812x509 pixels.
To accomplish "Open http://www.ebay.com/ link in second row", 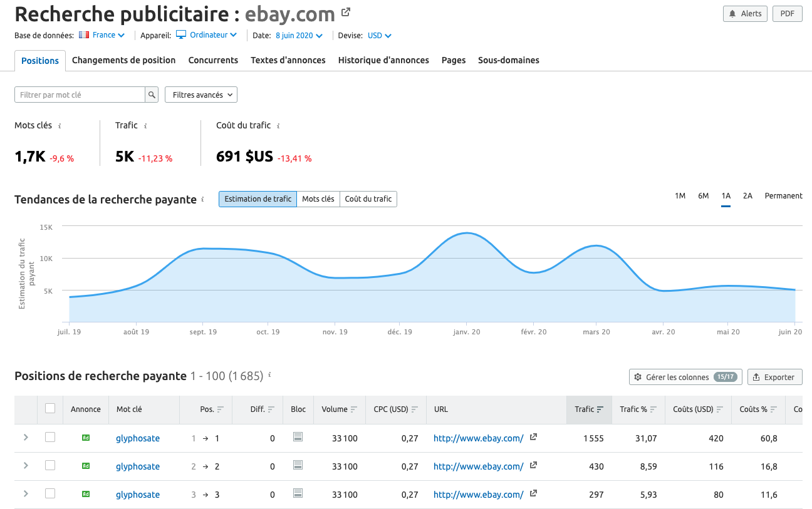I will point(479,466).
